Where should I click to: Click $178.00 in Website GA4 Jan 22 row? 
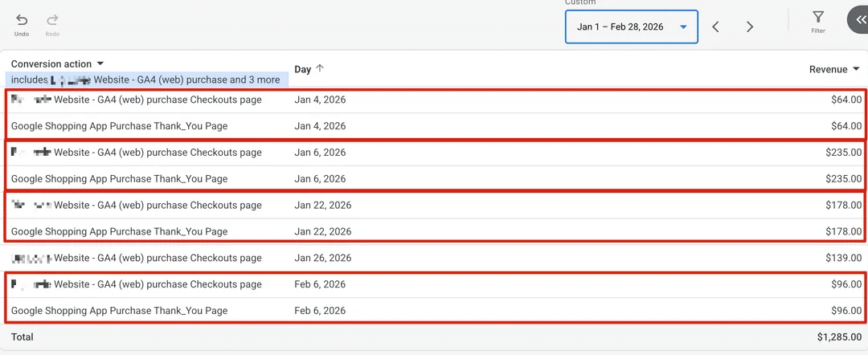click(844, 205)
